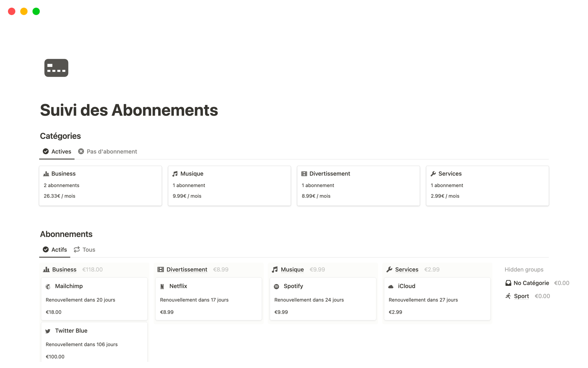Select the Actifs subscriptions tab

pyautogui.click(x=55, y=250)
